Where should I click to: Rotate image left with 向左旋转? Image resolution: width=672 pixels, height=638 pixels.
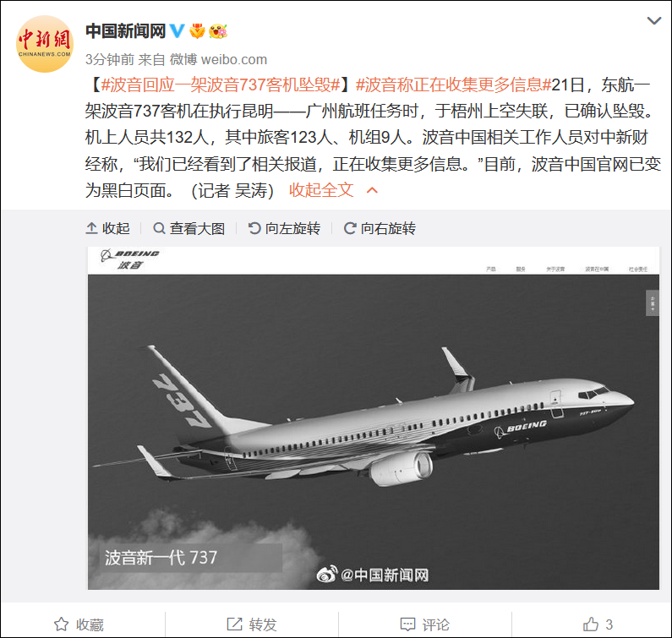pos(284,228)
